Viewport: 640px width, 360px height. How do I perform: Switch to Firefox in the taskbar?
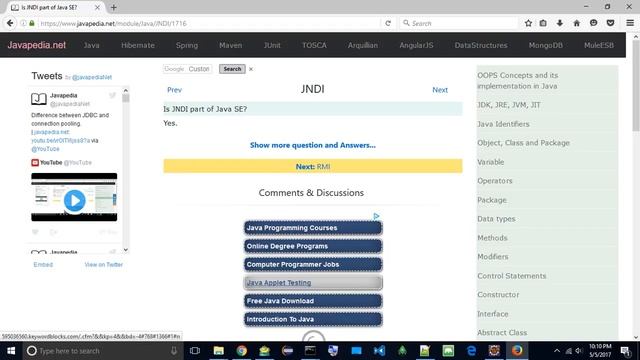tap(517, 351)
